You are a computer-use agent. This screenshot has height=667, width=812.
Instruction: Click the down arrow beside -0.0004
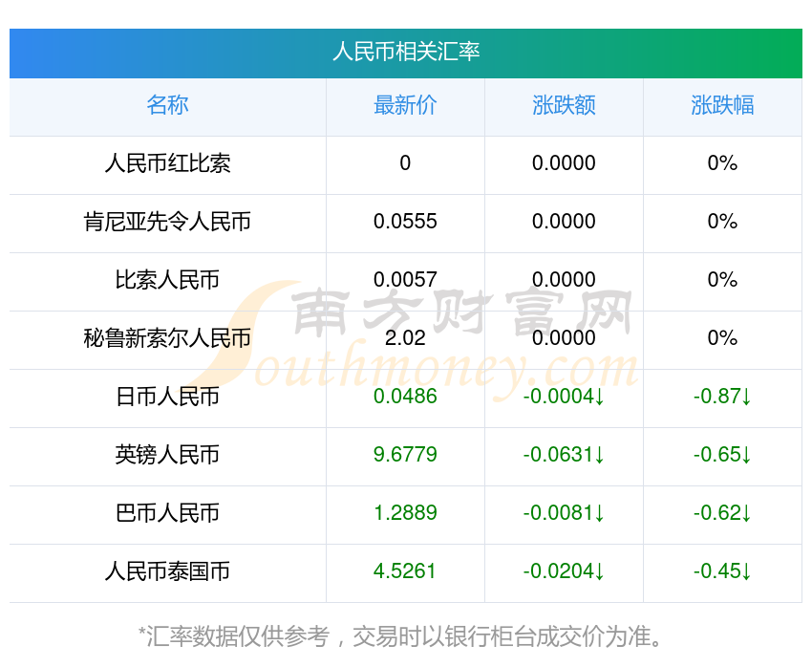click(601, 398)
